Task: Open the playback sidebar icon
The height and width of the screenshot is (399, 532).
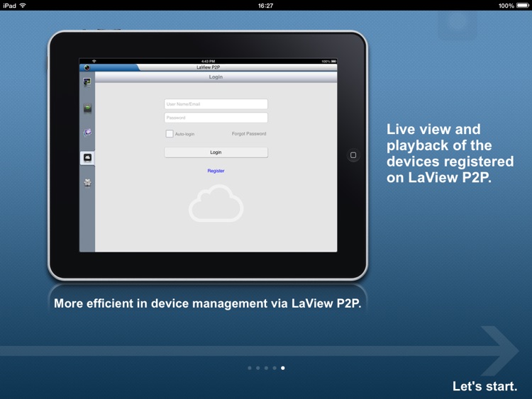Action: [87, 108]
